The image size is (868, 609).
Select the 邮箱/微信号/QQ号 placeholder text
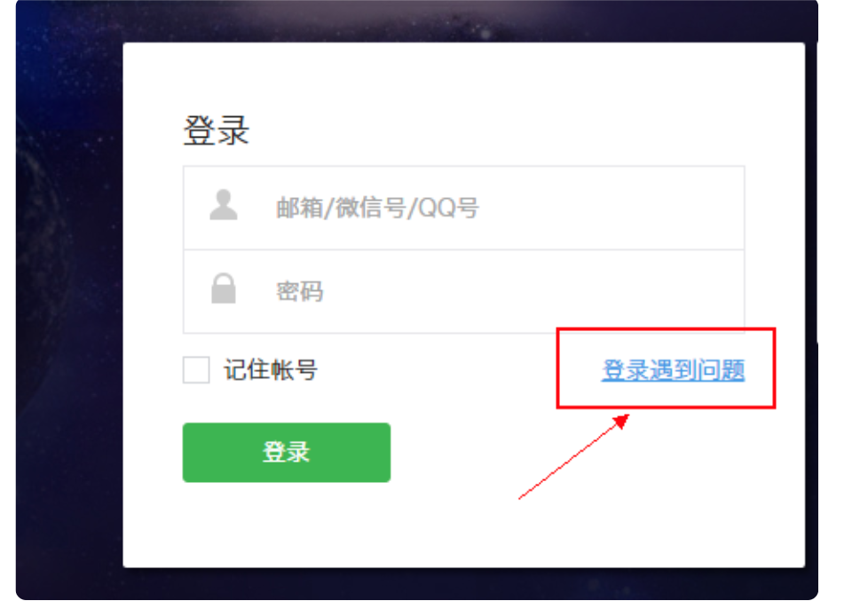pos(377,208)
